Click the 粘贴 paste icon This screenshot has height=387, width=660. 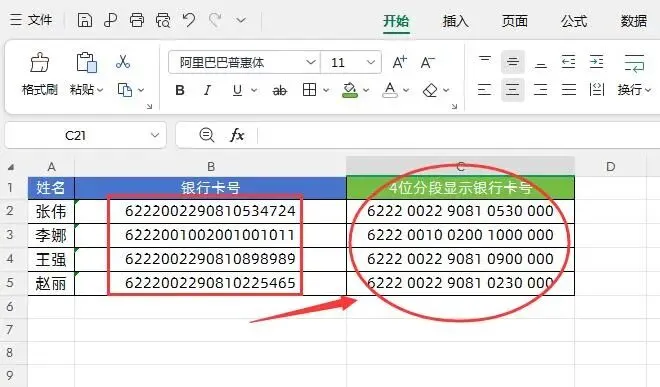[86, 62]
